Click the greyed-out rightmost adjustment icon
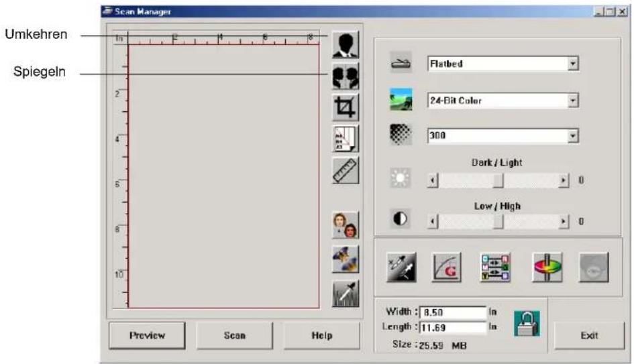Image resolution: width=634 pixels, height=364 pixels. point(594,267)
